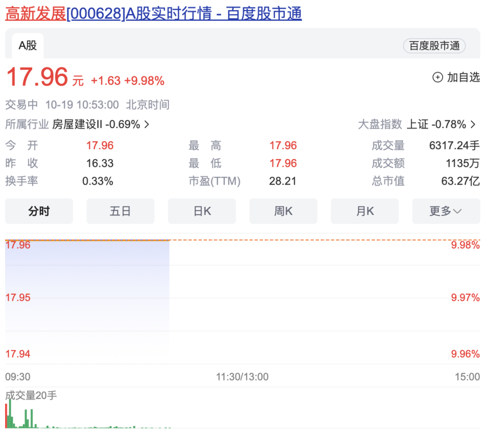
Task: Expand the industry chevron after -0.69%
Action: click(147, 124)
